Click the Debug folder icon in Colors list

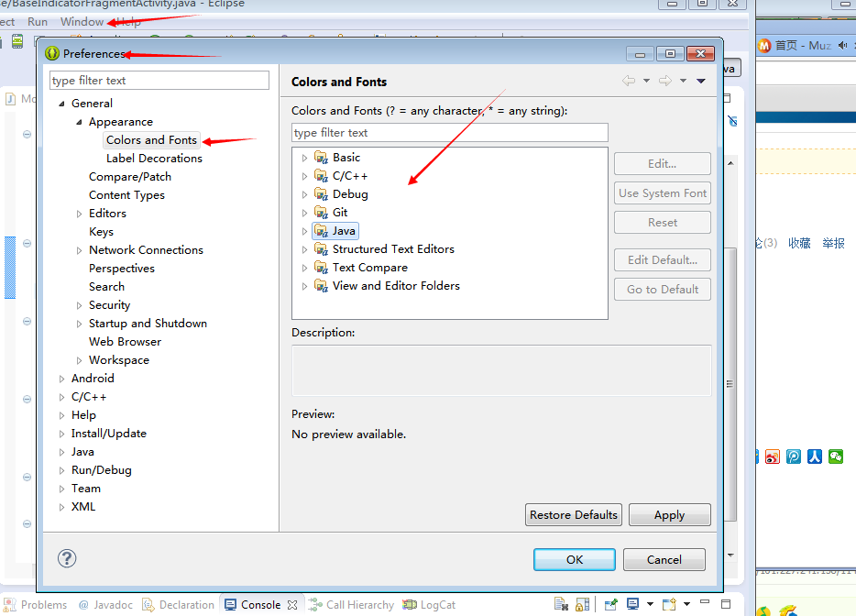[321, 194]
